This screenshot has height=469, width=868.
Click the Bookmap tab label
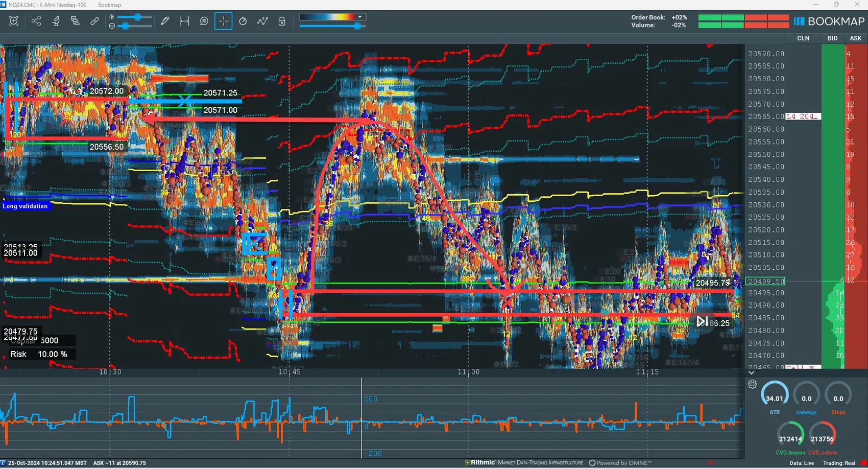109,5
